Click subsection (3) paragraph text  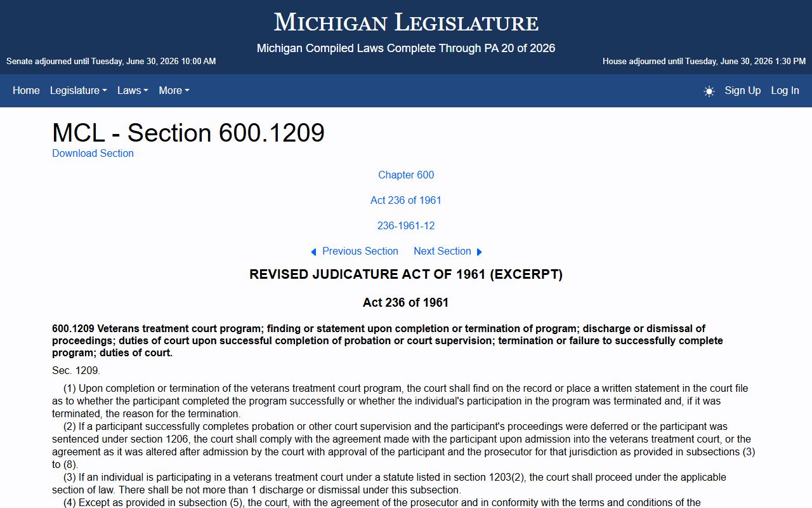pos(389,483)
